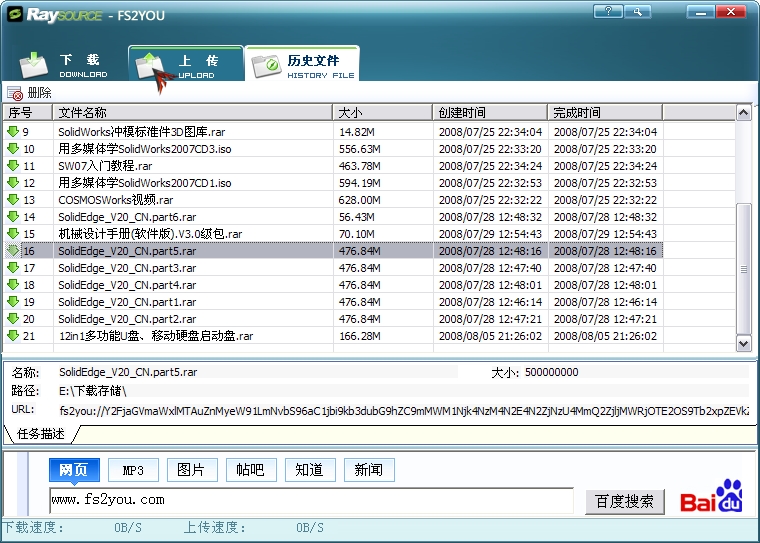Select file SW07入门教程.rar
This screenshot has height=543, width=760.
click(105, 165)
